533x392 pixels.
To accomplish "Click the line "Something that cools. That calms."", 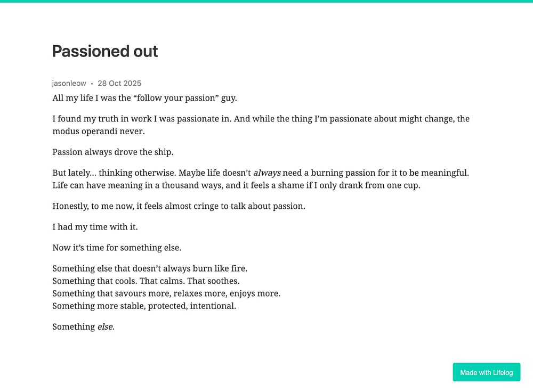I will coord(146,281).
